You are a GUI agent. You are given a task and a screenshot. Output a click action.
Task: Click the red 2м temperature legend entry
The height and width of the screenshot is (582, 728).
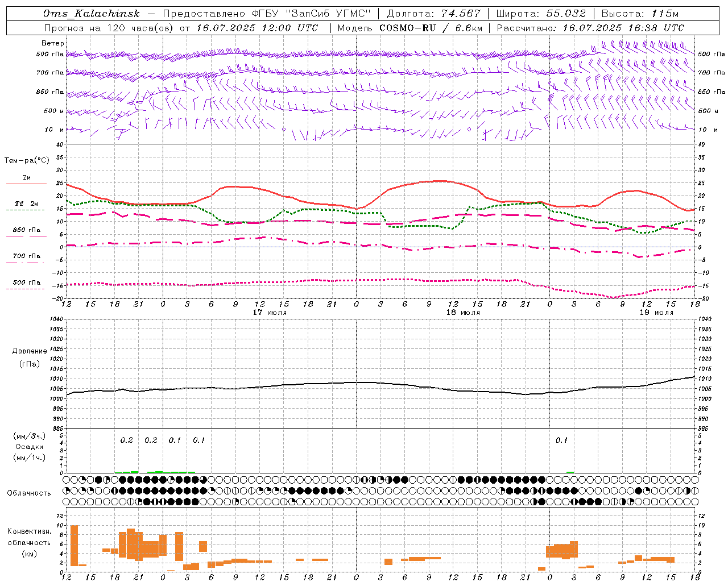(x=27, y=178)
